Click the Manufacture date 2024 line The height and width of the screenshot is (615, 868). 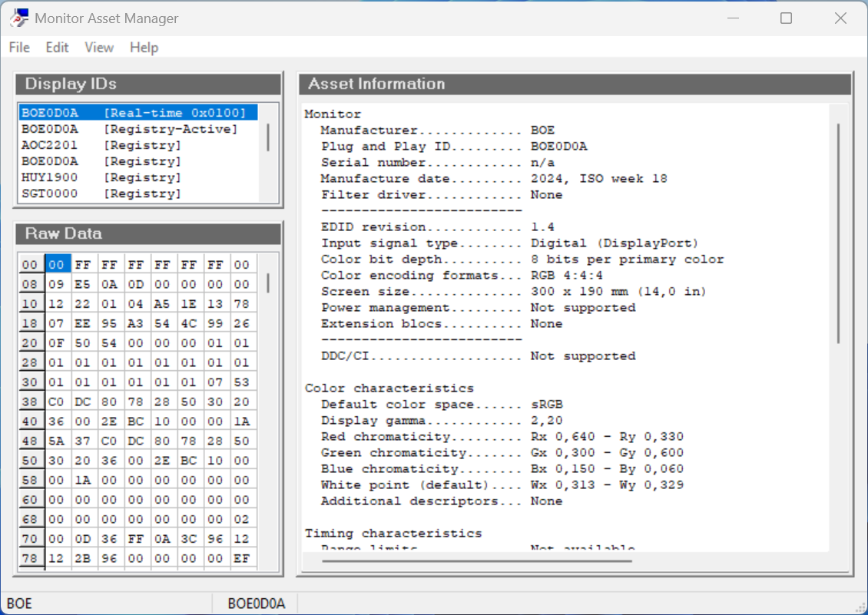494,179
